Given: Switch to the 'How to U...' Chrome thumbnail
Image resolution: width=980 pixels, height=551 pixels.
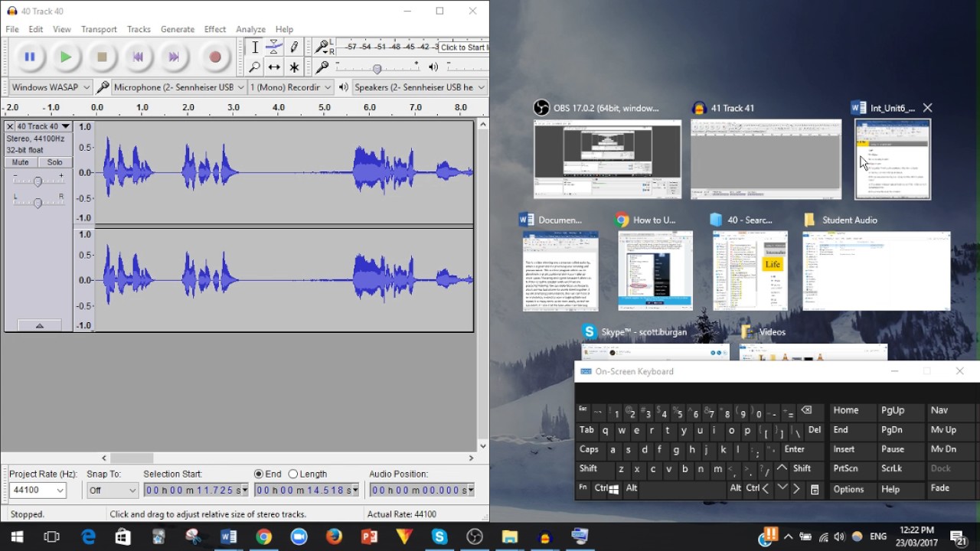Looking at the screenshot, I should click(x=655, y=271).
